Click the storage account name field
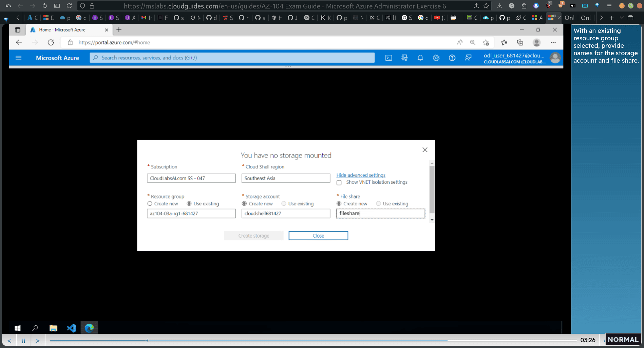The width and height of the screenshot is (644, 348). pyautogui.click(x=286, y=213)
